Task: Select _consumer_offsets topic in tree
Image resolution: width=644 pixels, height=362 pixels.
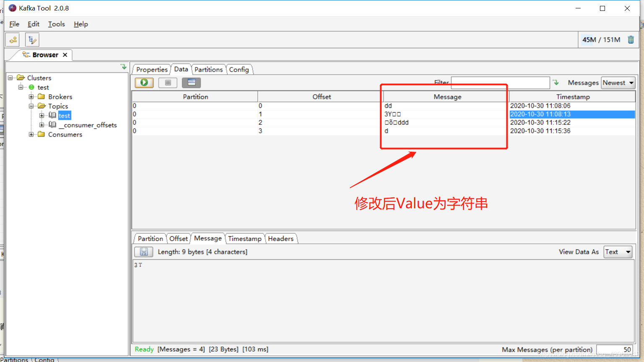Action: point(88,125)
